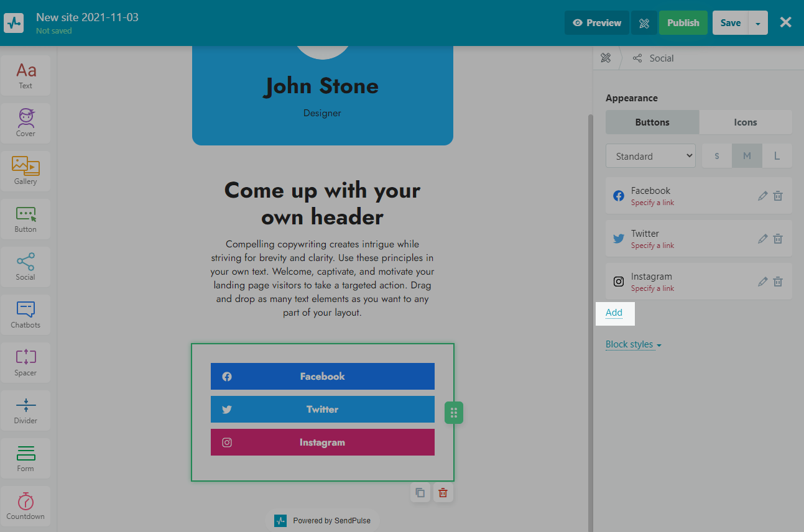Select the Countdown timer element
The image size is (804, 532).
[25, 506]
